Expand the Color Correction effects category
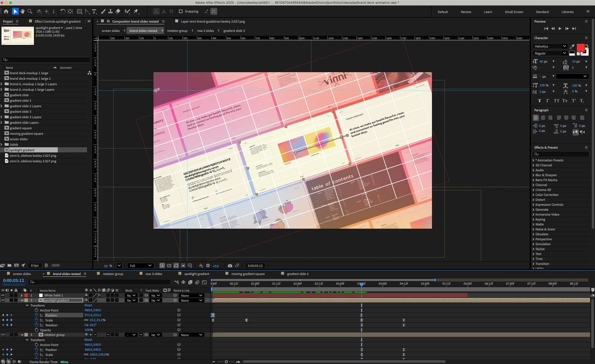The width and height of the screenshot is (595, 364). [x=533, y=195]
